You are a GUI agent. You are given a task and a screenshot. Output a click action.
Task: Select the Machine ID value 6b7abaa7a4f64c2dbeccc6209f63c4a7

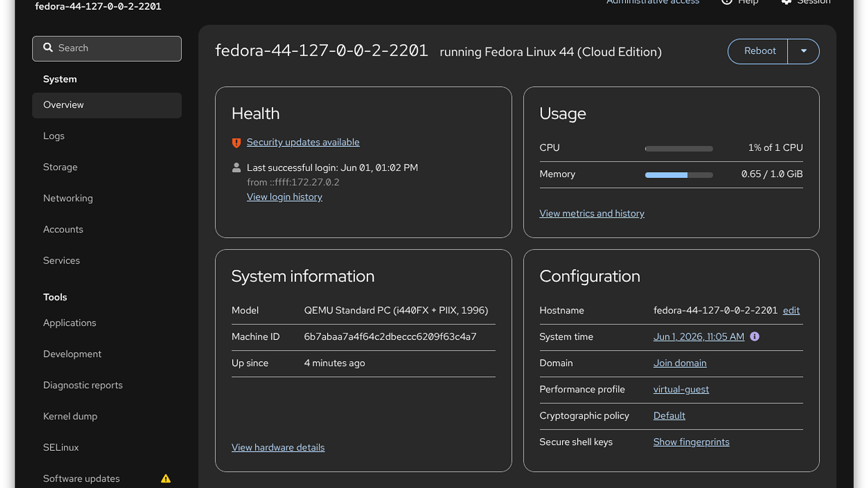(390, 337)
